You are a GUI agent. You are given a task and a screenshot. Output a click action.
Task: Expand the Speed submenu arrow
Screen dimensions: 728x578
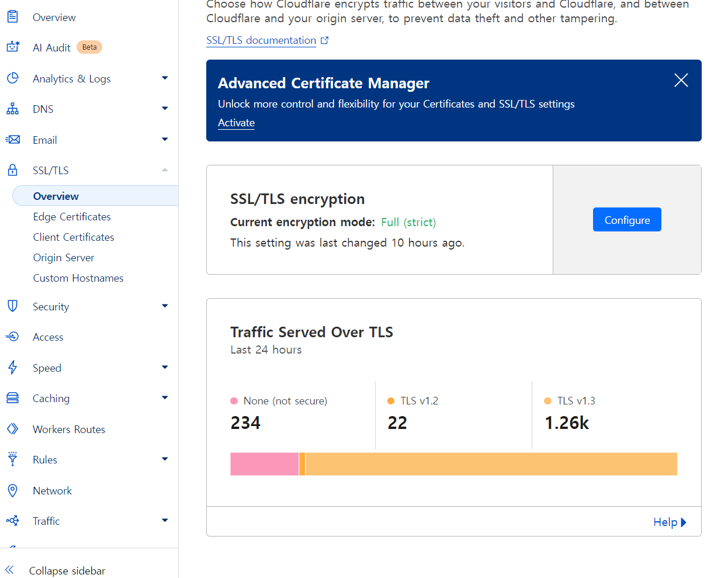tap(165, 367)
